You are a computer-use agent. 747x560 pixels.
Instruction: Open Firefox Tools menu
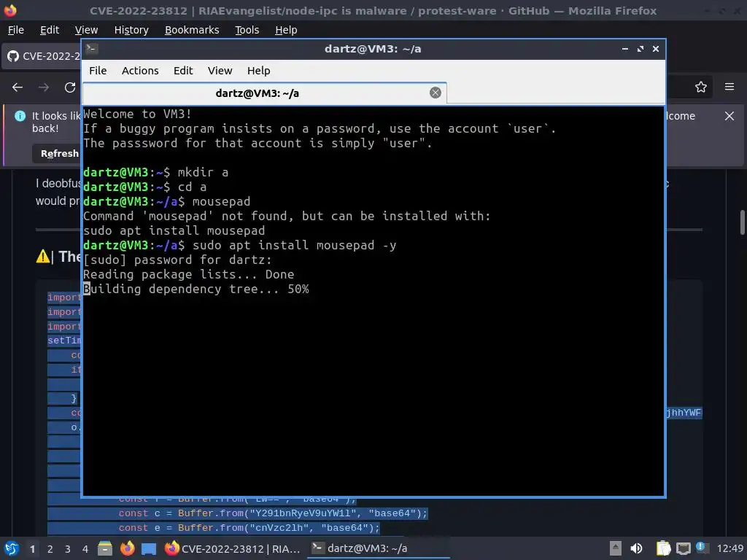point(247,30)
